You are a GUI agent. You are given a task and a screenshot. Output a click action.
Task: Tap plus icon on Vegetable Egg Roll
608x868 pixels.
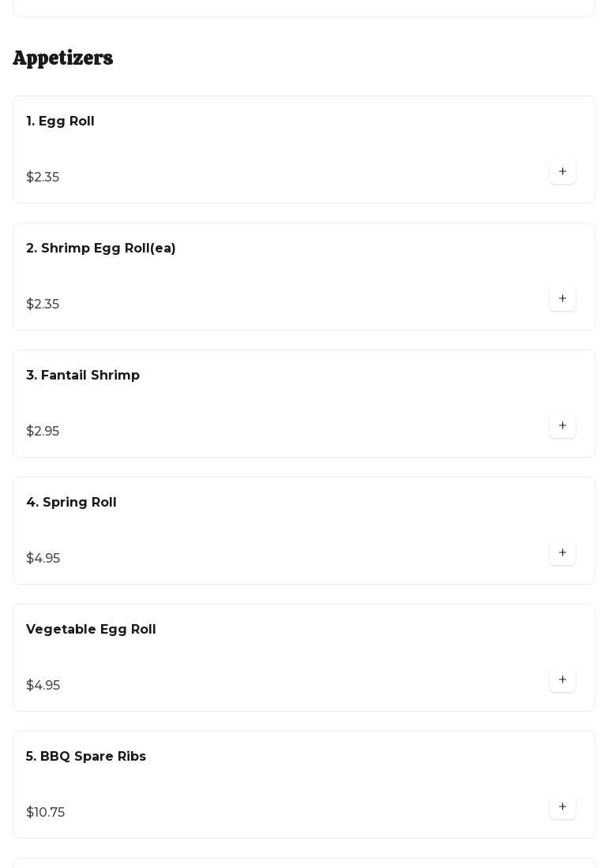tap(562, 680)
